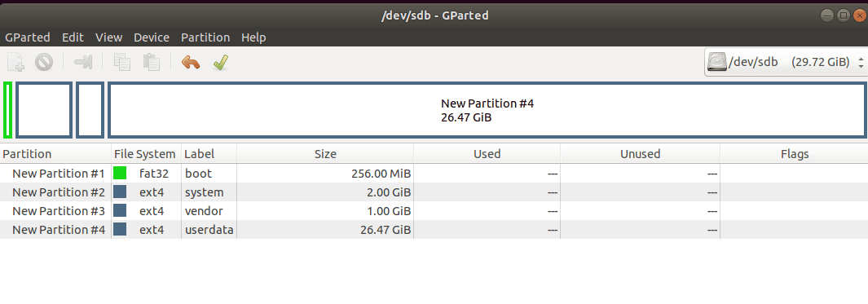Click the New partition toolbar icon

[x=15, y=62]
